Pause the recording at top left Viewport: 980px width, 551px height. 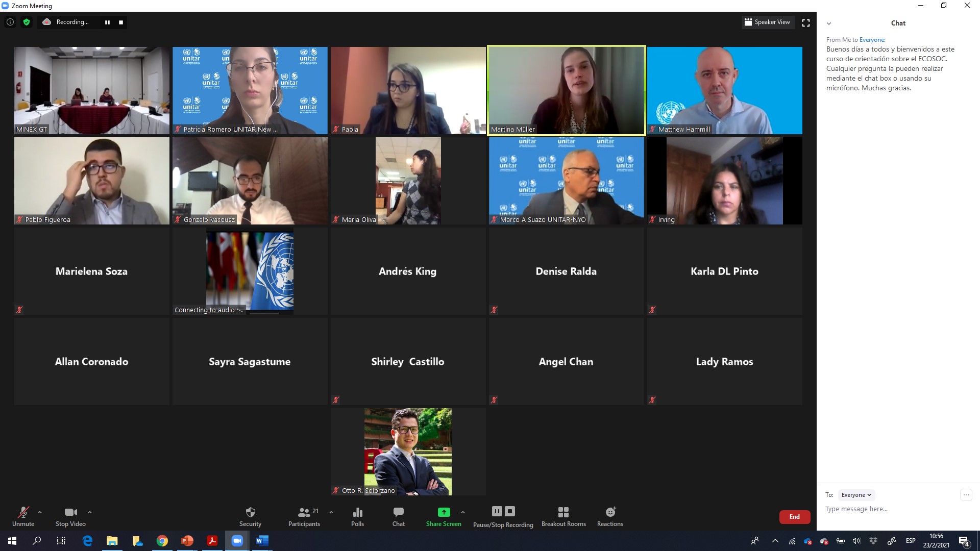click(107, 22)
